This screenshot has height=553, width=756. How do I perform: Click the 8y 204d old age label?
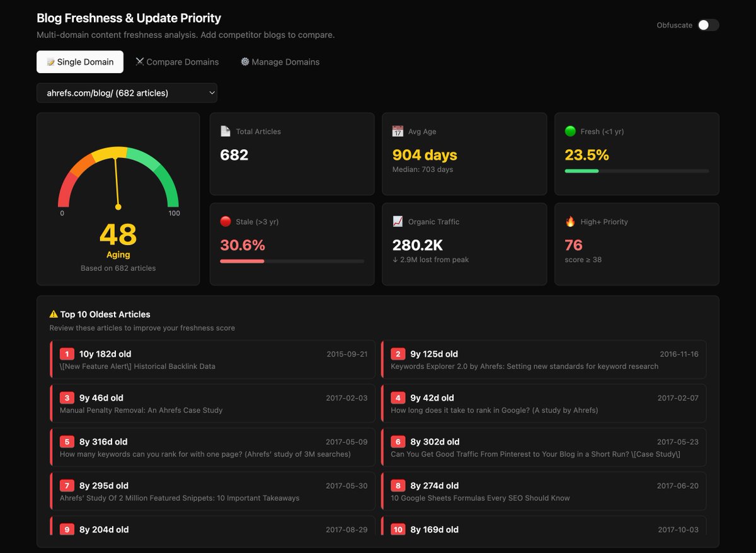pyautogui.click(x=104, y=530)
